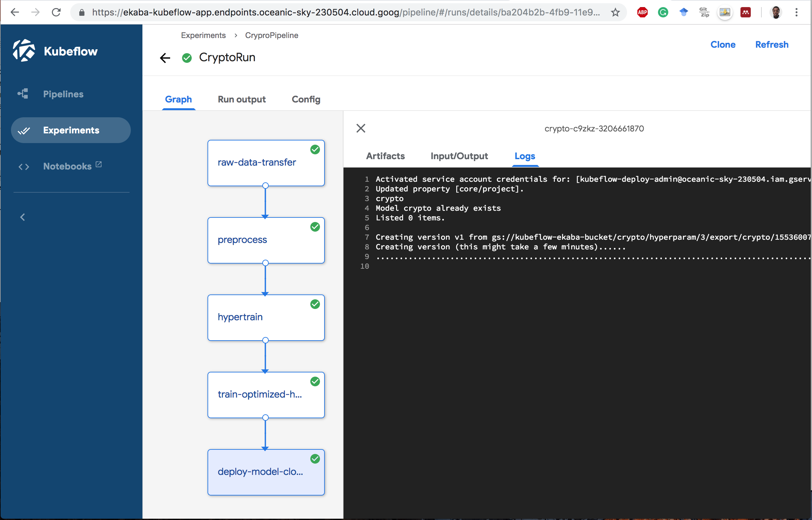Click the back arrow icon on CryptoRun

coord(166,57)
